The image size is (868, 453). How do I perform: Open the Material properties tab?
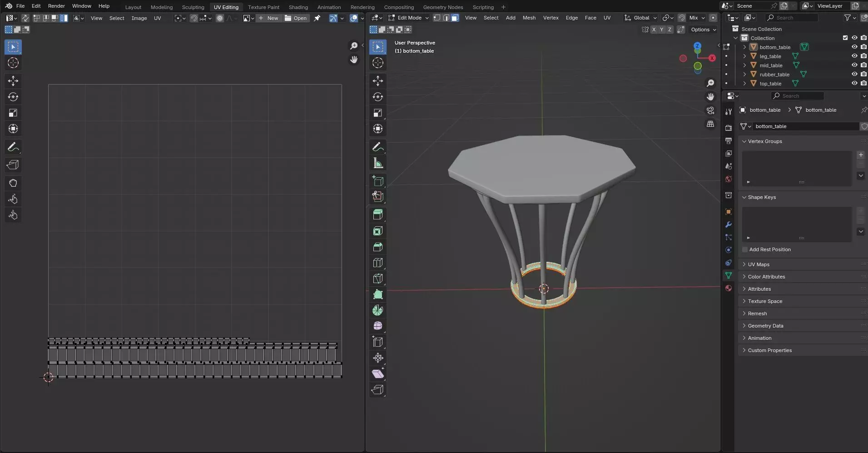click(x=729, y=288)
